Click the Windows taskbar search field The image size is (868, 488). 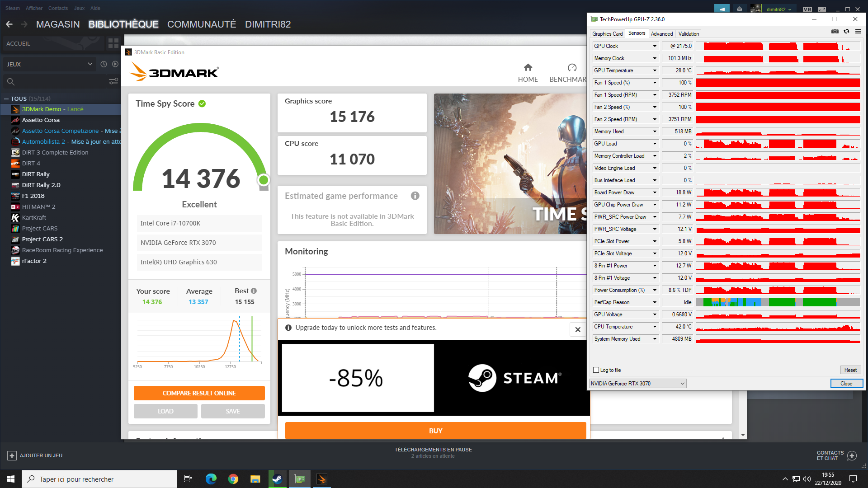click(x=99, y=479)
